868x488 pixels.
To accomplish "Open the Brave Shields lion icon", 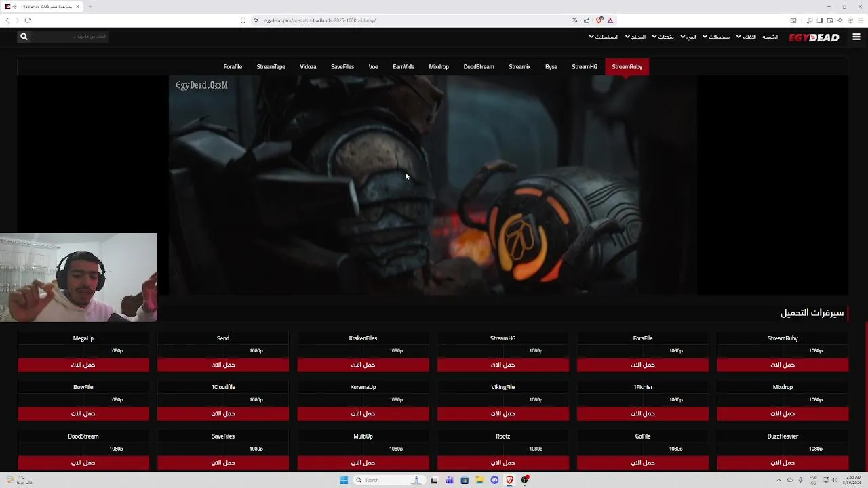I will pos(599,20).
